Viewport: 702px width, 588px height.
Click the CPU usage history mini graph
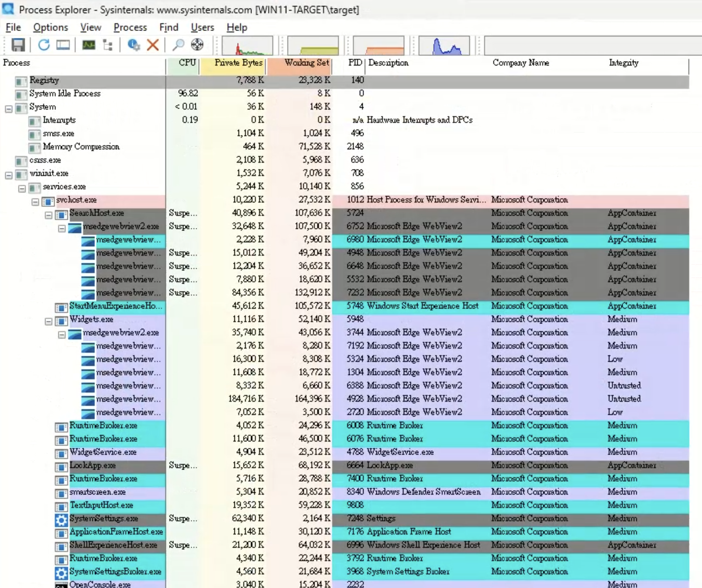tap(247, 46)
